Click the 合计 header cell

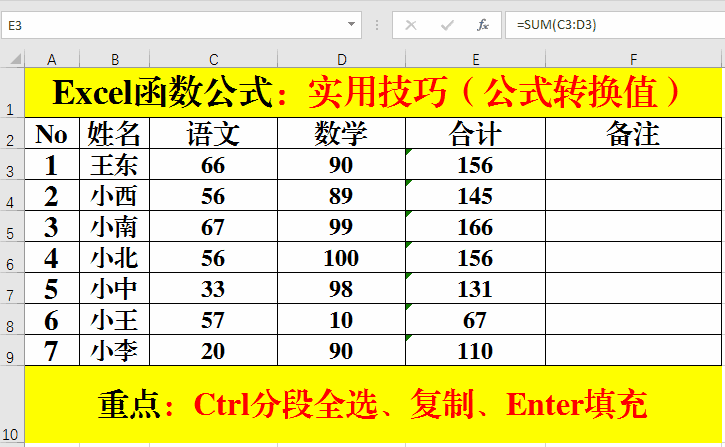(475, 133)
